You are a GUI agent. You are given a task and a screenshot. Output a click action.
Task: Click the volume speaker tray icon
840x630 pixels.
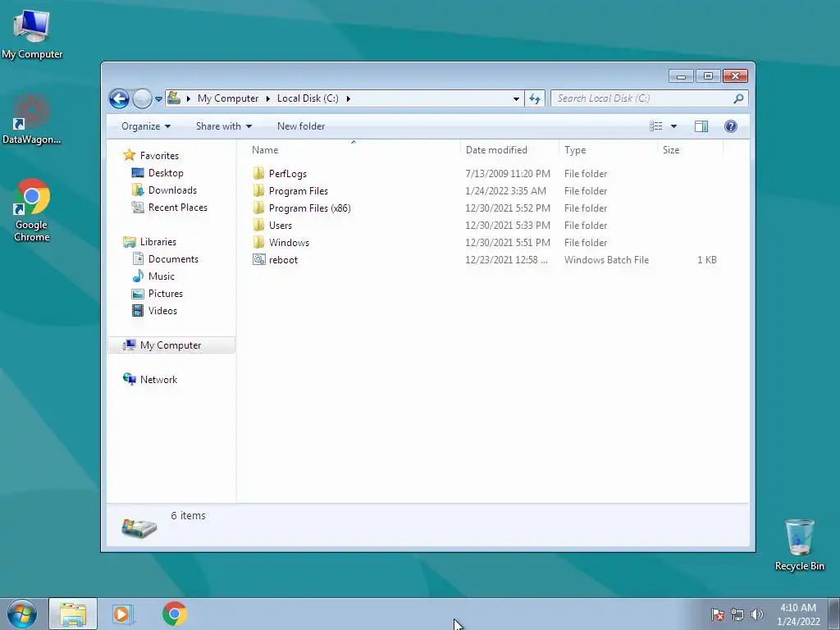pyautogui.click(x=756, y=614)
